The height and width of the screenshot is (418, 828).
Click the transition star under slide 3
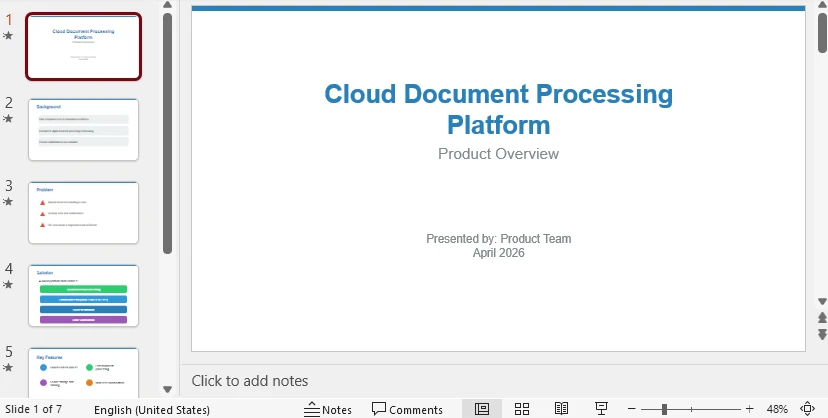coord(8,201)
